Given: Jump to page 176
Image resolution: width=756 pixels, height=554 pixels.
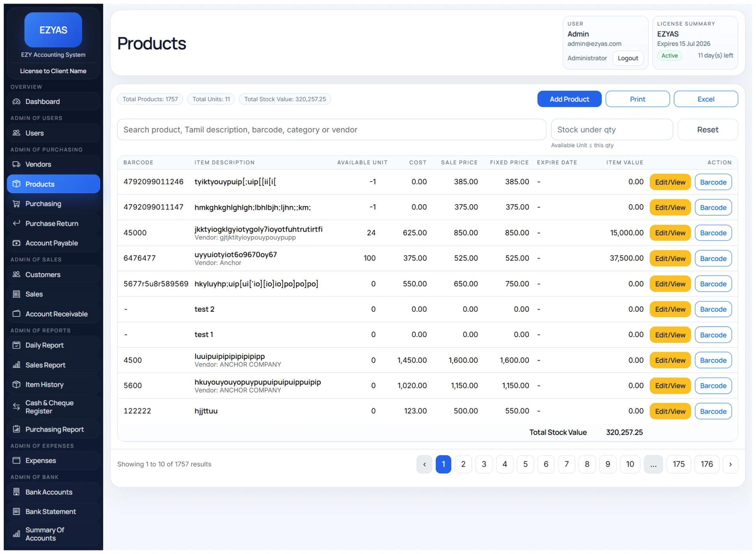Looking at the screenshot, I should click(707, 465).
